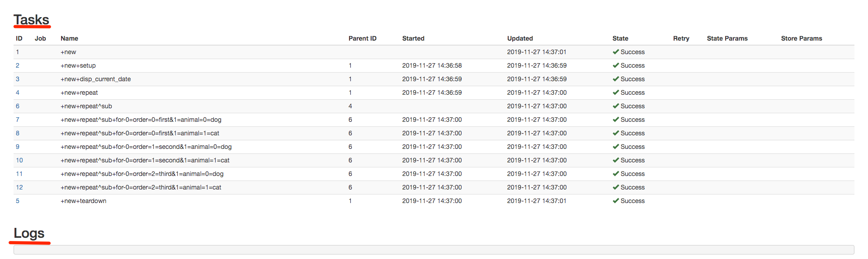Click inside the empty Logs box
Image resolution: width=868 pixels, height=259 pixels.
click(x=434, y=250)
